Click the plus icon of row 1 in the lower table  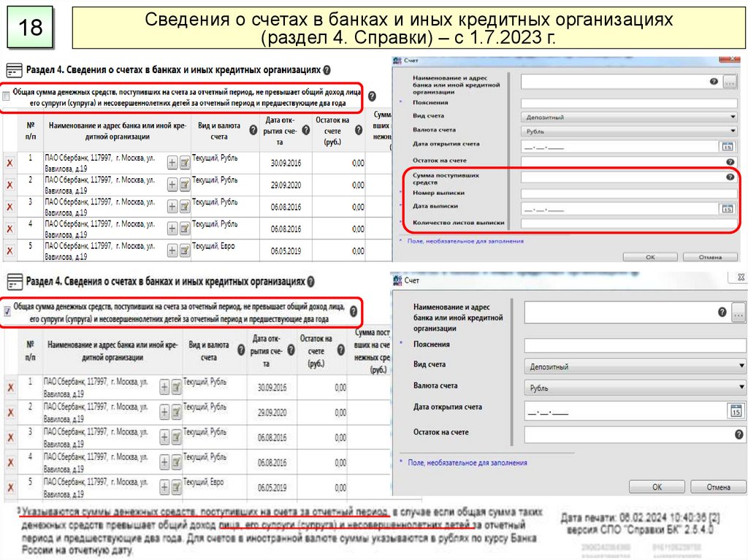[164, 387]
